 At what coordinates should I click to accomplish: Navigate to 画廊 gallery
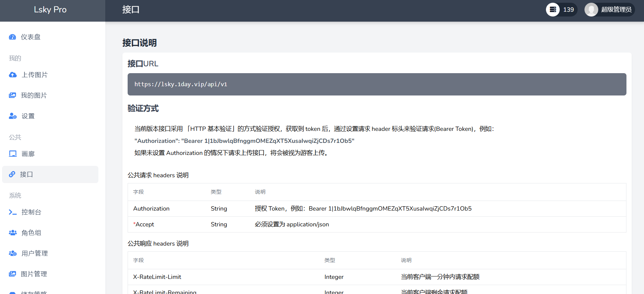click(50, 154)
